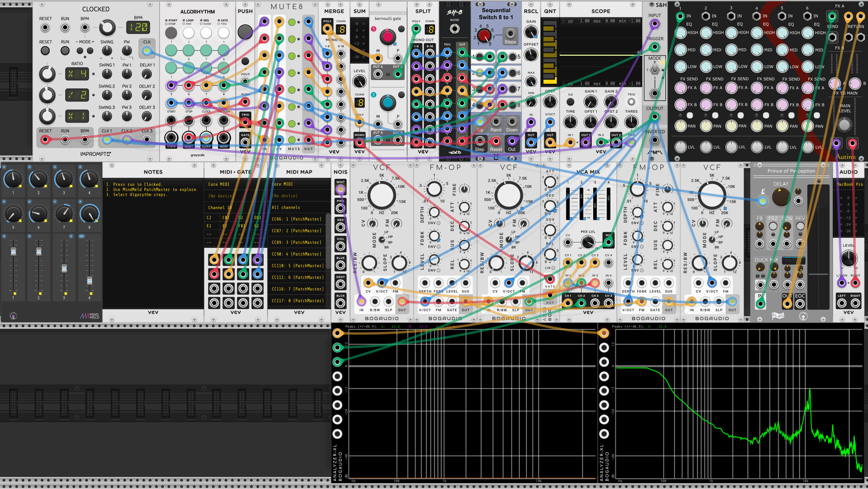Open the Channel 10 dropdown on MIDI-GATE
868x489 pixels.
(236, 208)
